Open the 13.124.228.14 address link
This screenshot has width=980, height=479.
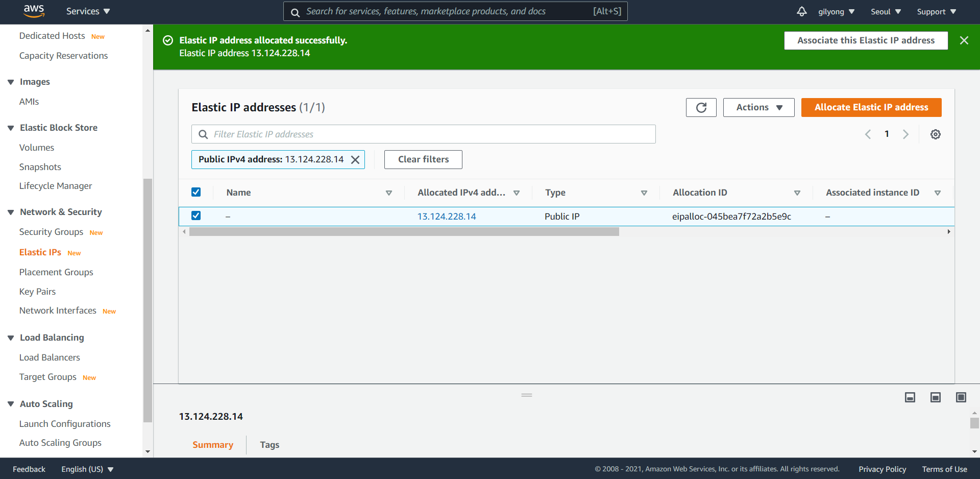click(447, 217)
